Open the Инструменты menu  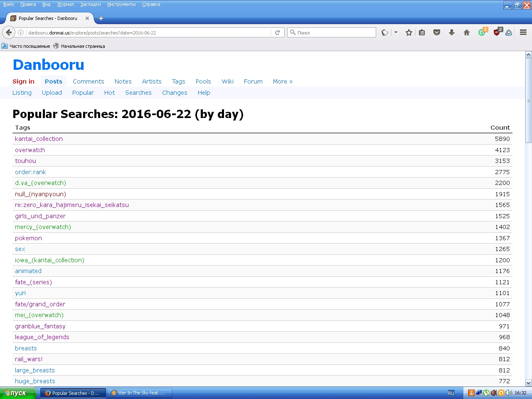pos(121,4)
